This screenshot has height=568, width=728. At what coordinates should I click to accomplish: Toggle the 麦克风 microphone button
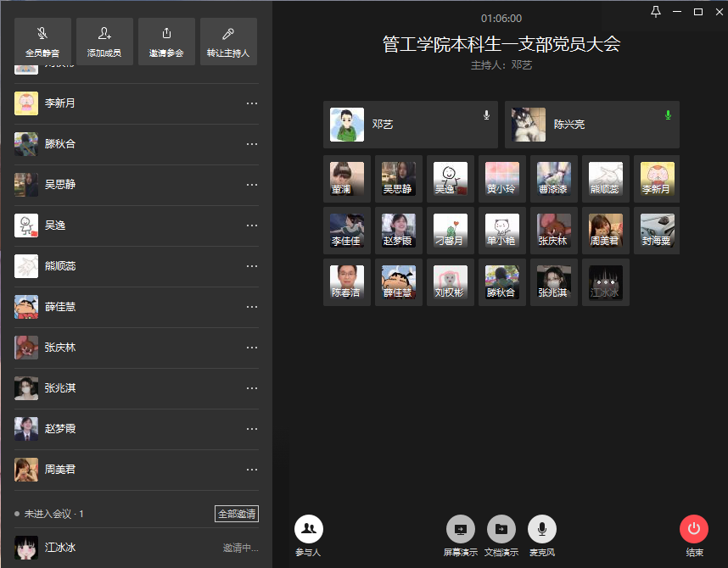(542, 529)
